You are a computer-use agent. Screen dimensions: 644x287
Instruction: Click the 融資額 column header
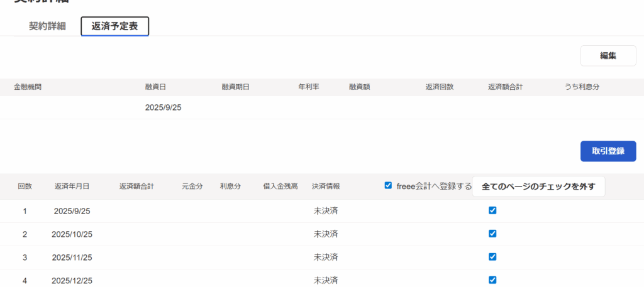pyautogui.click(x=359, y=87)
